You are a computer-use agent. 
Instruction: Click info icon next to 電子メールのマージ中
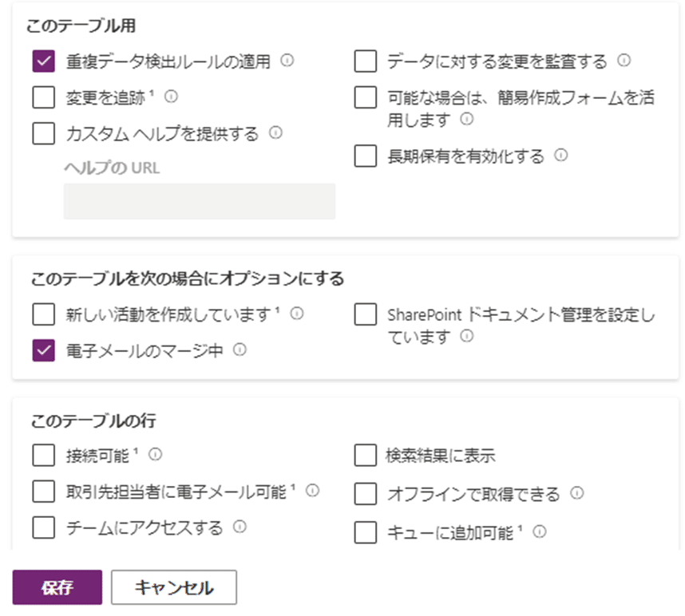[x=240, y=349]
